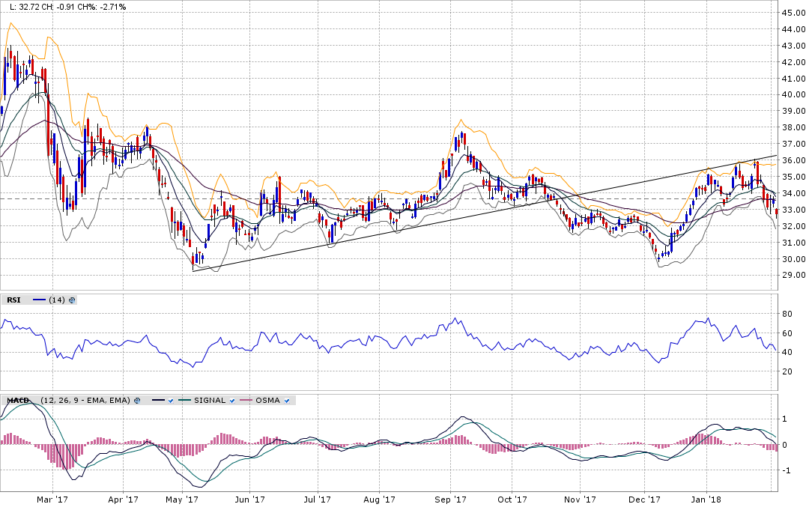Toggle the OSMA histogram checkbox
This screenshot has width=812, height=510.
coord(287,401)
